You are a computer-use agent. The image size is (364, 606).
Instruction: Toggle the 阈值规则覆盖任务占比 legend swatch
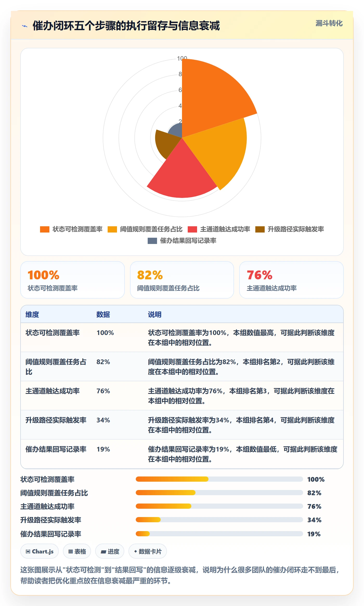(112, 229)
